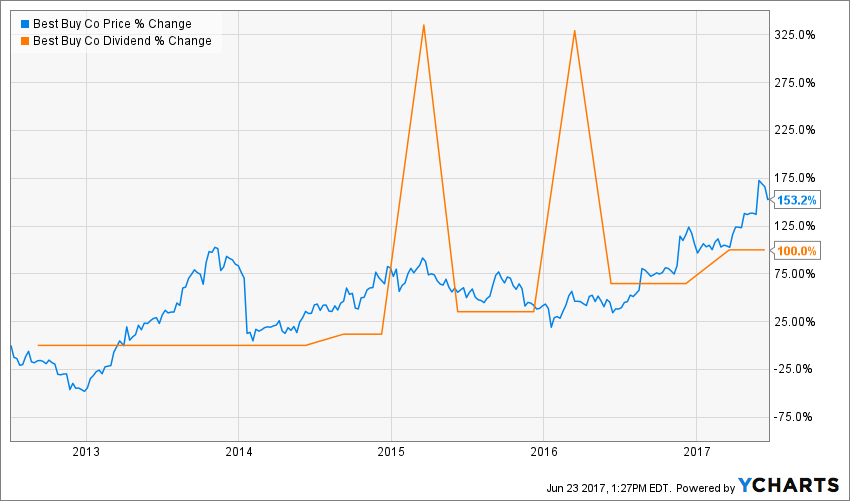Click the -75.0% axis label
The width and height of the screenshot is (850, 501).
coord(795,417)
